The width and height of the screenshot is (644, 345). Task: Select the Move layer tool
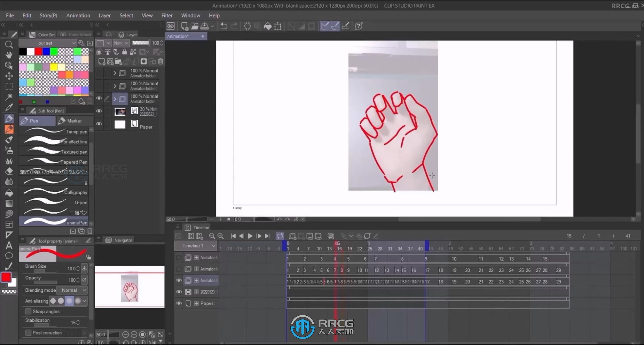[9, 76]
